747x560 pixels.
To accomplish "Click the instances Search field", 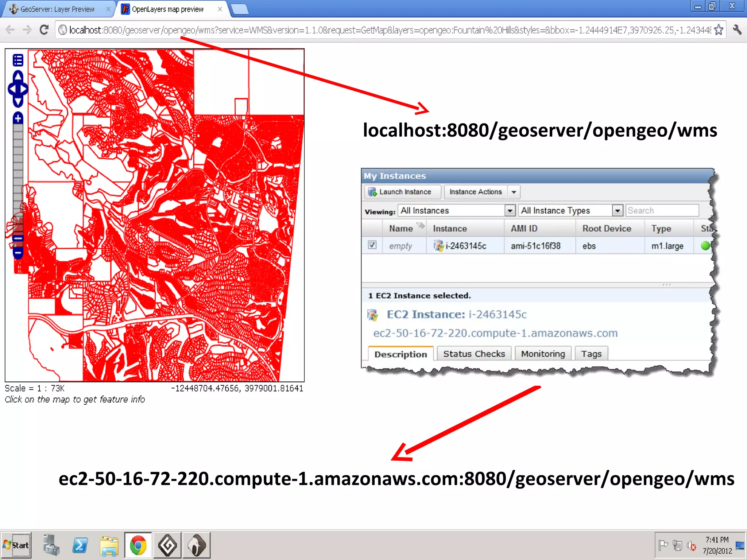I will pyautogui.click(x=662, y=211).
